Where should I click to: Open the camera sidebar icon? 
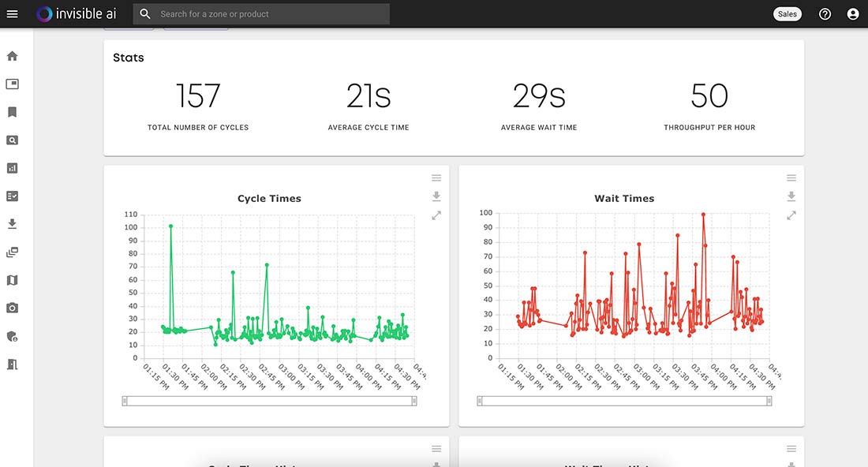coord(12,308)
